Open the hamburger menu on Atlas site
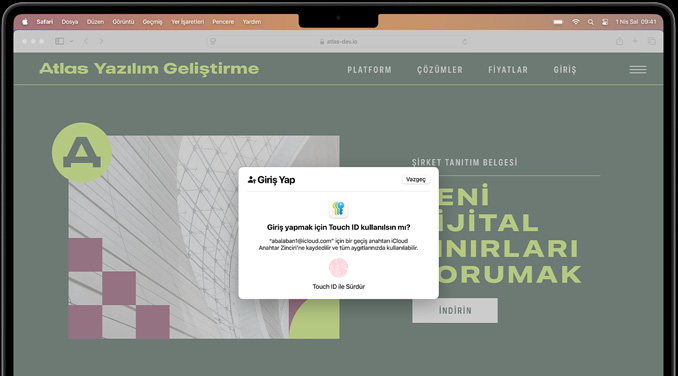678x376 pixels. (x=638, y=70)
